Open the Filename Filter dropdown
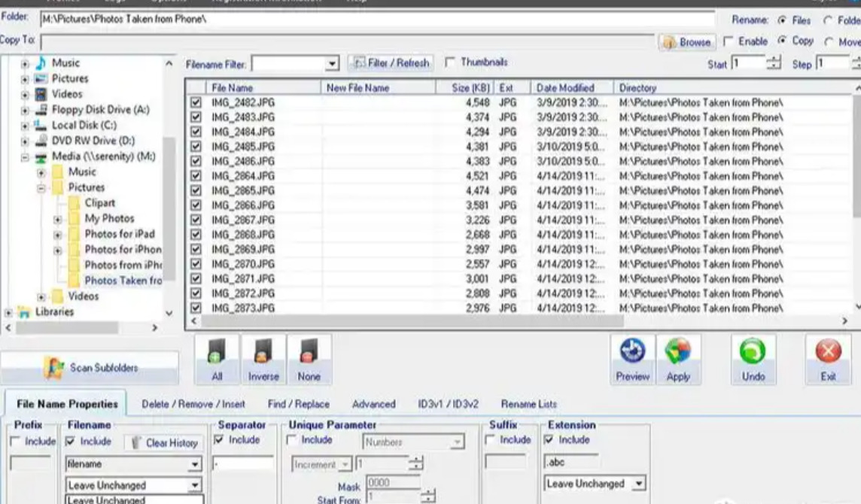The width and height of the screenshot is (861, 504). 332,64
